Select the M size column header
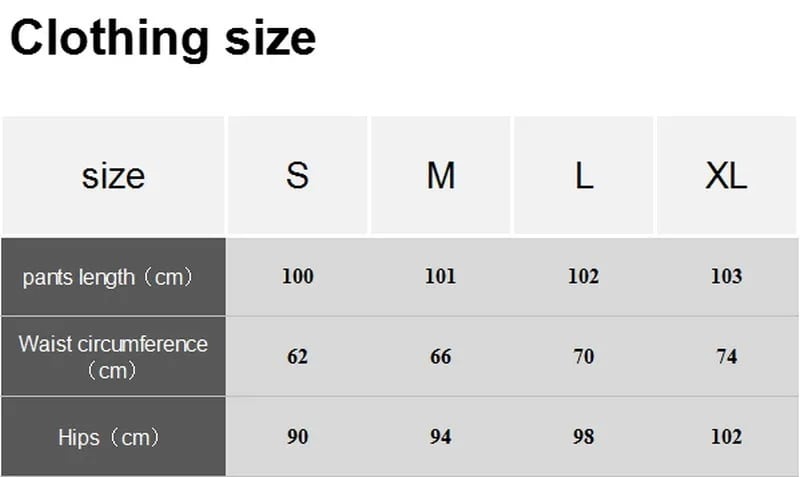The image size is (800, 477). [440, 176]
